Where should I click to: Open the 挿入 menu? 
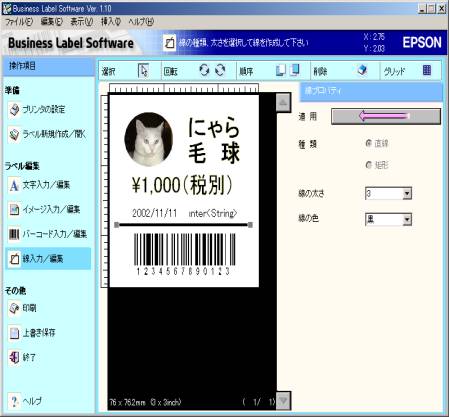[x=110, y=22]
